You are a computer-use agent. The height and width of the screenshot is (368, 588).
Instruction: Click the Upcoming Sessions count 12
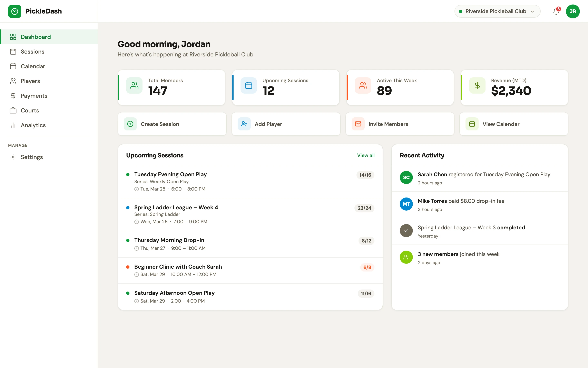268,91
